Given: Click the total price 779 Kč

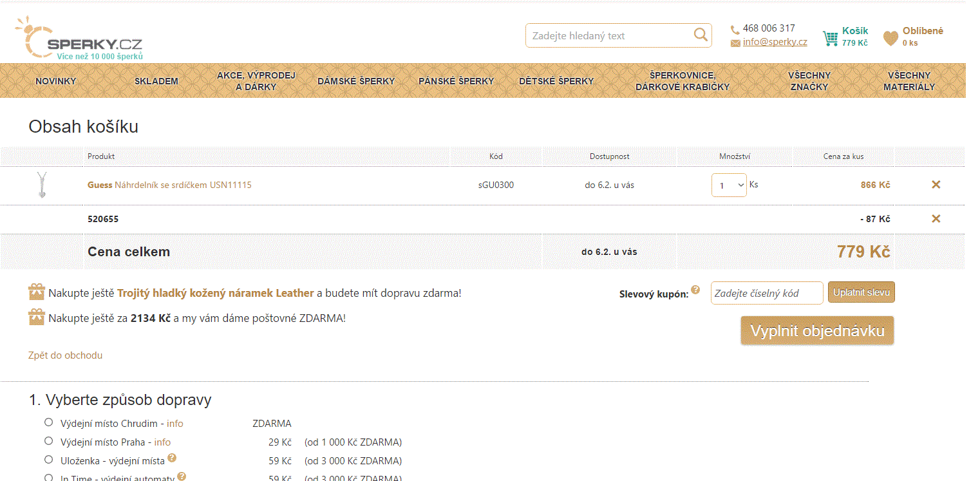Looking at the screenshot, I should [863, 252].
